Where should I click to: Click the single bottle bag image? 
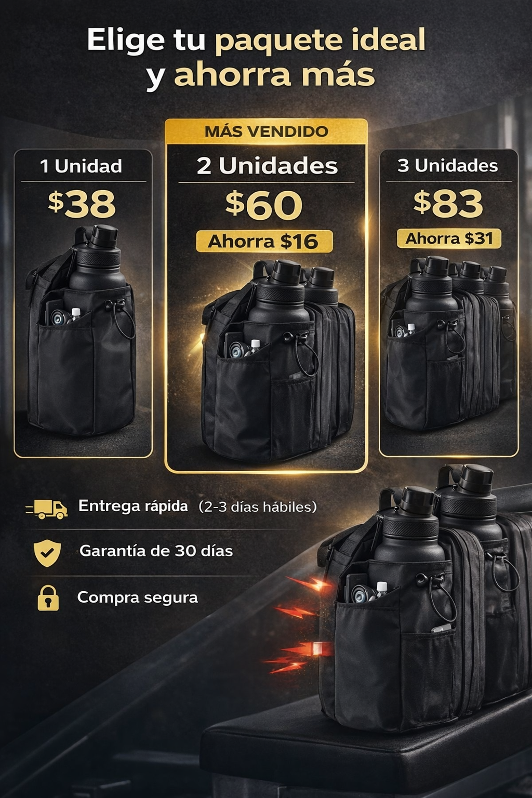pyautogui.click(x=82, y=330)
